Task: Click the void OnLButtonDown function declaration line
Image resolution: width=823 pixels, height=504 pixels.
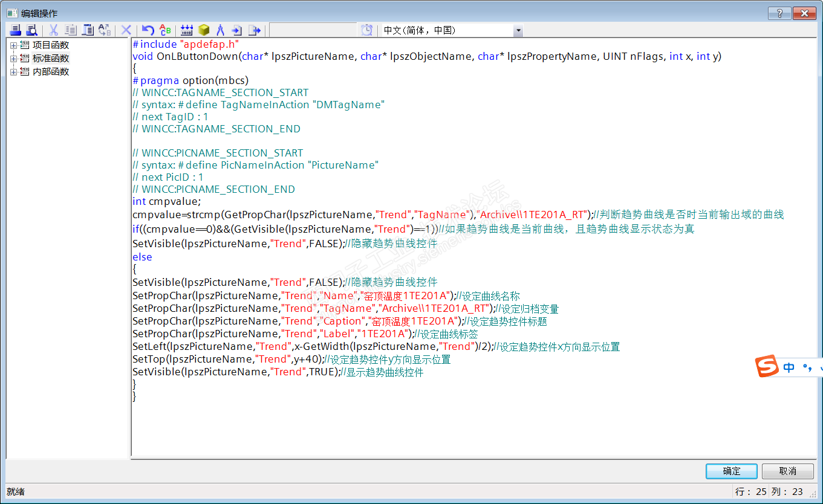Action: [x=427, y=56]
